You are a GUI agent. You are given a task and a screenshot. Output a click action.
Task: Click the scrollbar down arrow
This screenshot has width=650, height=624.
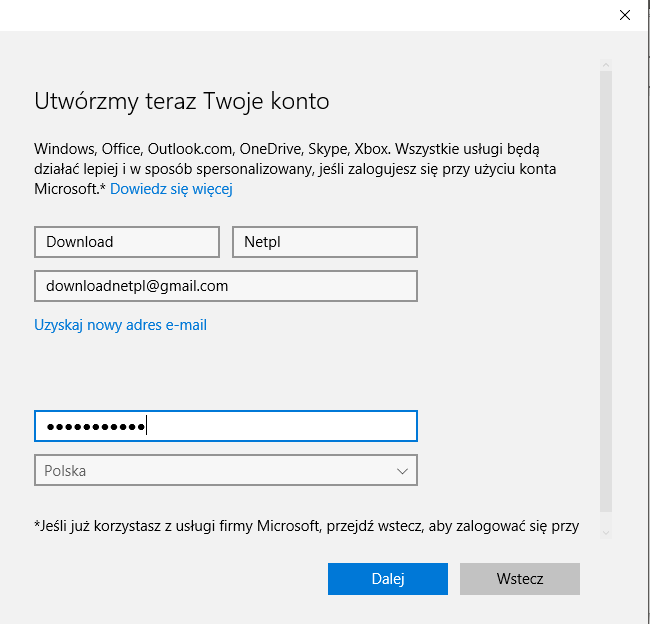pyautogui.click(x=605, y=532)
